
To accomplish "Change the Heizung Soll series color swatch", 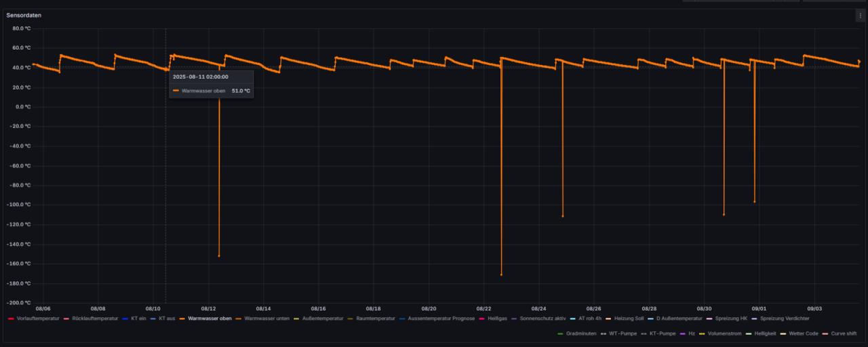I will (608, 319).
